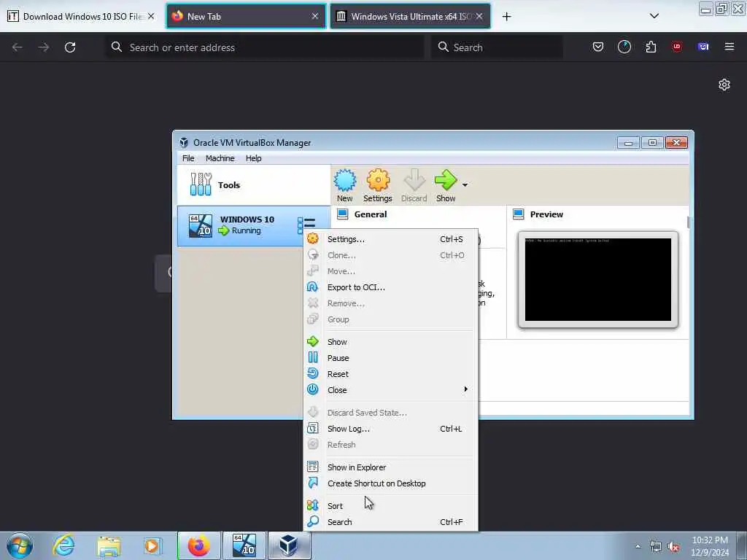Click the green Show arrow toolbar icon
This screenshot has width=747, height=560.
pos(446,186)
